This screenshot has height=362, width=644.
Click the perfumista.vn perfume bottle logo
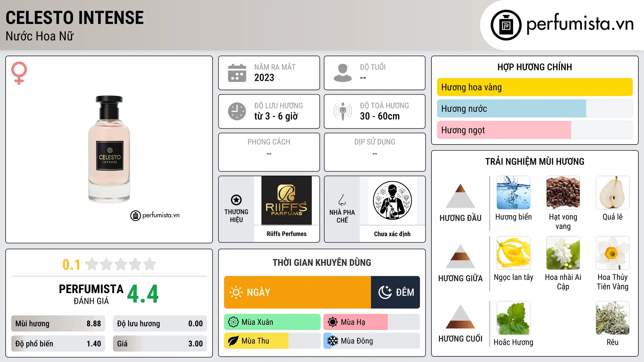[506, 25]
